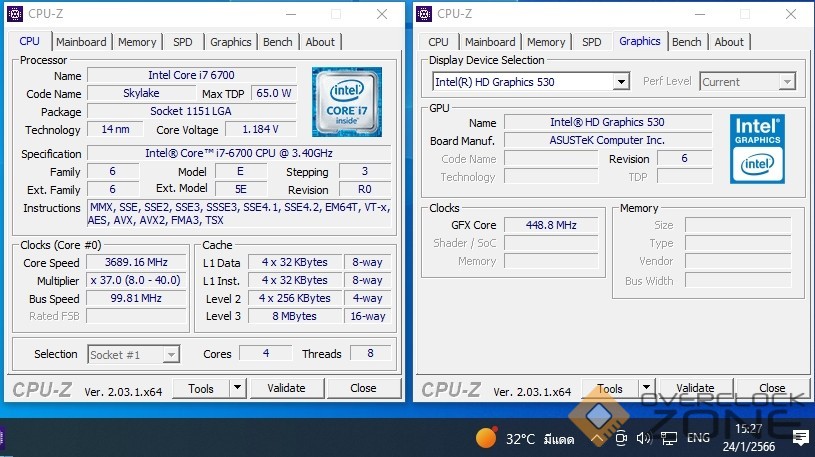Click Close button in right CPU-Z window
The width and height of the screenshot is (815, 457).
[772, 388]
